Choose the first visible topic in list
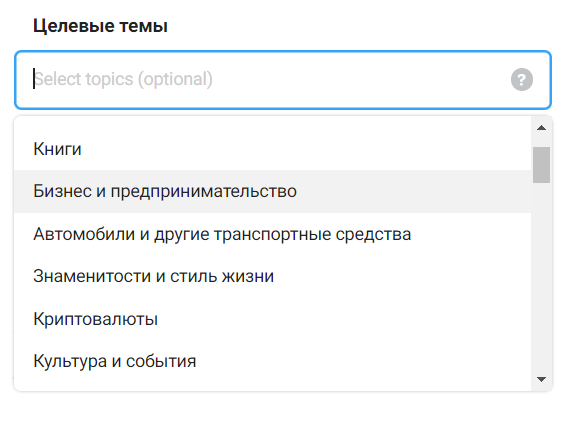 (273, 149)
